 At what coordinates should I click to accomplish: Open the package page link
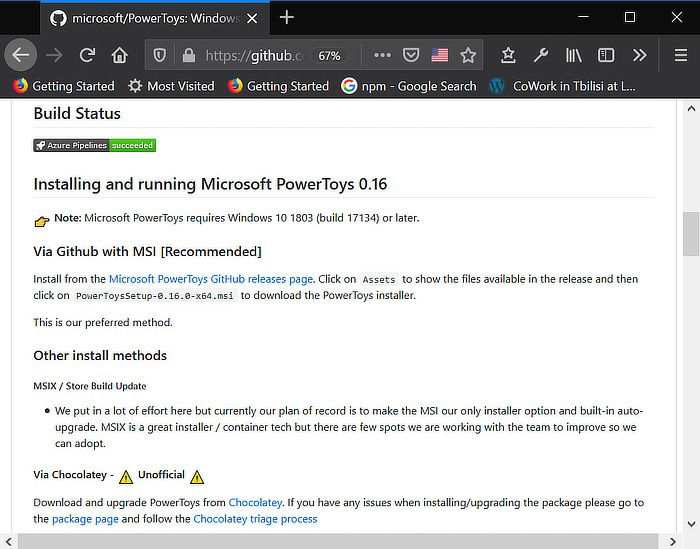[85, 519]
